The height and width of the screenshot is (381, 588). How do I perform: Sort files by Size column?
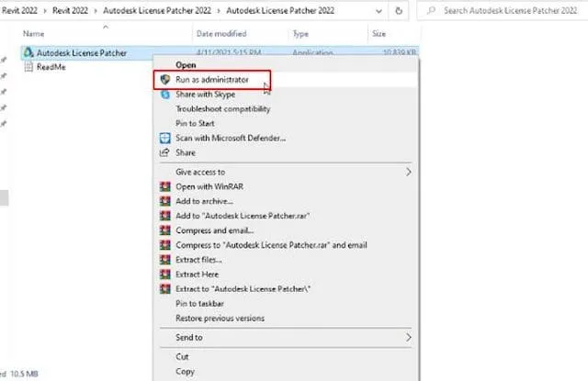pos(379,34)
